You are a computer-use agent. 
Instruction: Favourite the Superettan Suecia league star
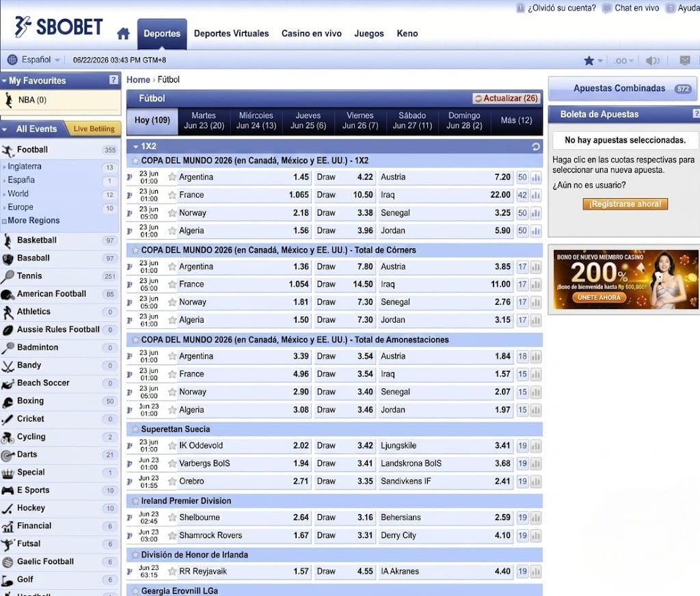coord(135,429)
